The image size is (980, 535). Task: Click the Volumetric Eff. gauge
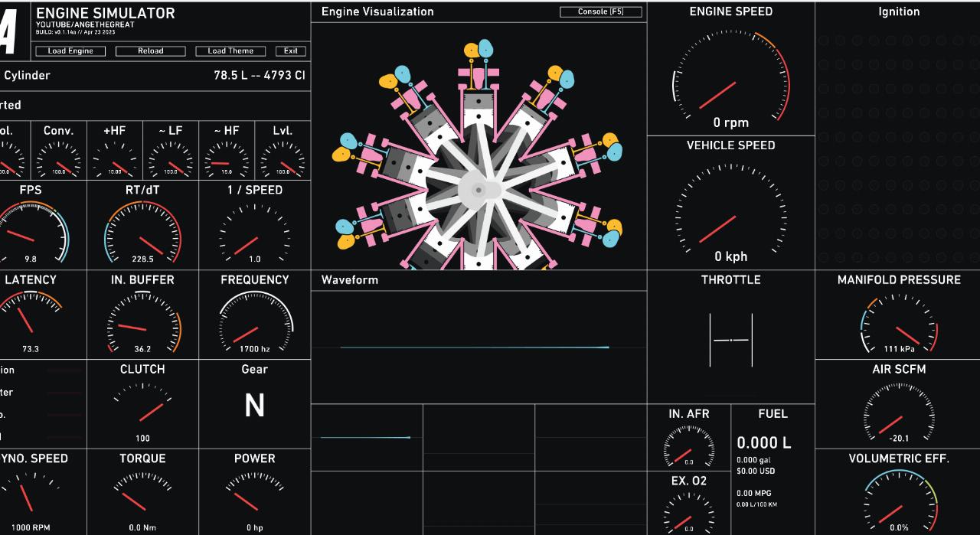899,501
